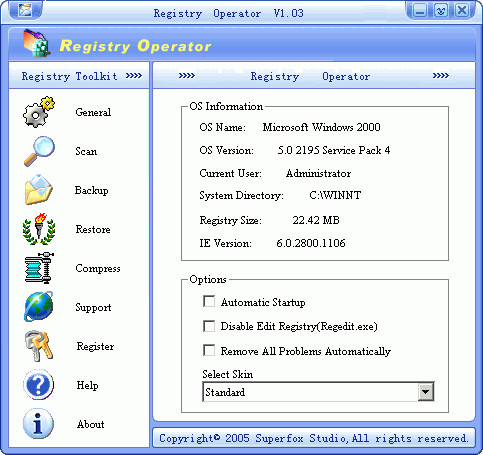The width and height of the screenshot is (483, 455).
Task: Enable Automatic Startup checkbox
Action: [209, 301]
